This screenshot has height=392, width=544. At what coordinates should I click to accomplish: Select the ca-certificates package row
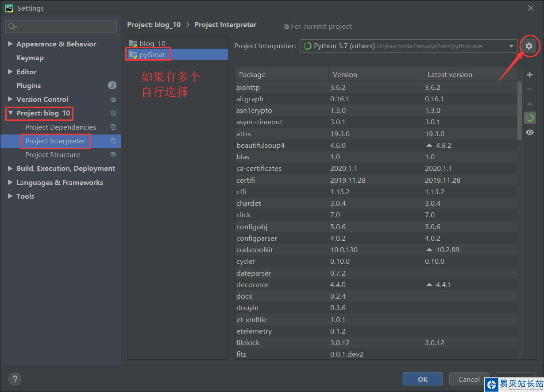tap(376, 168)
